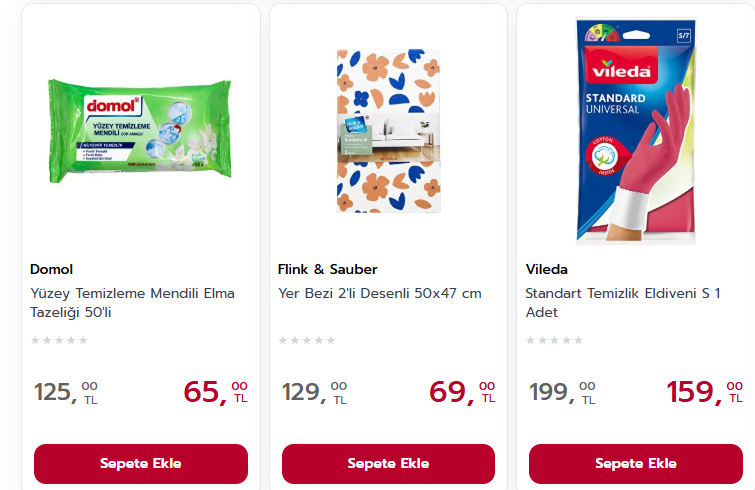This screenshot has width=755, height=490.
Task: Click the Flink & Sauber brand name
Action: point(327,269)
